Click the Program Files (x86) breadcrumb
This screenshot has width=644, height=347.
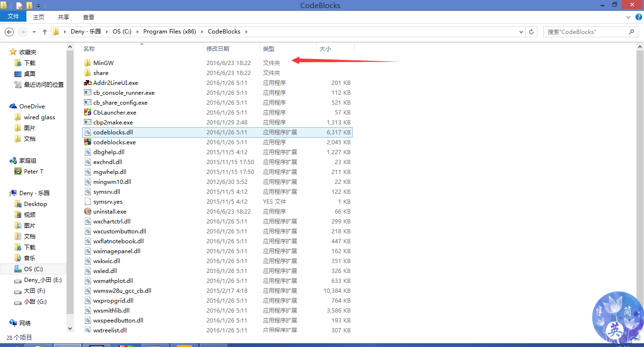(170, 32)
